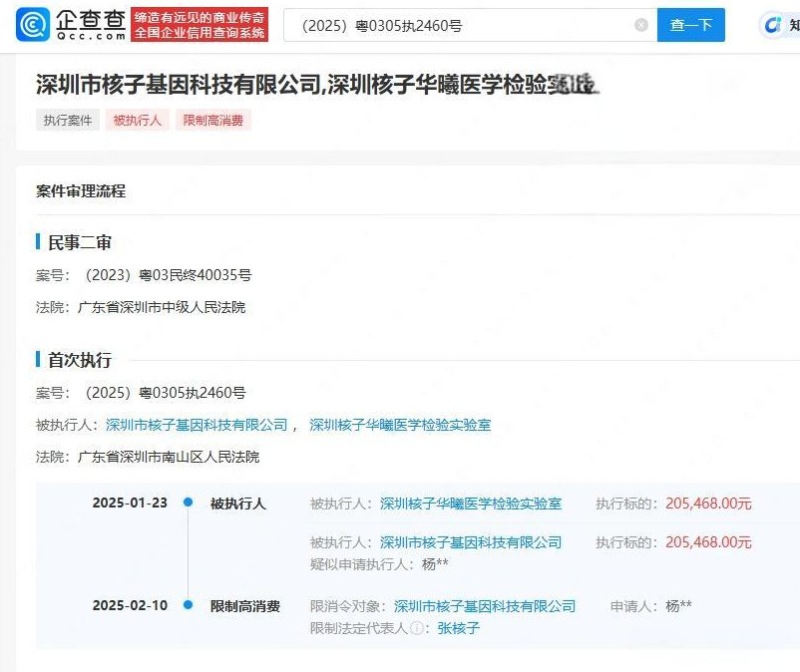Click the 被执行人 timeline event label

click(x=238, y=504)
